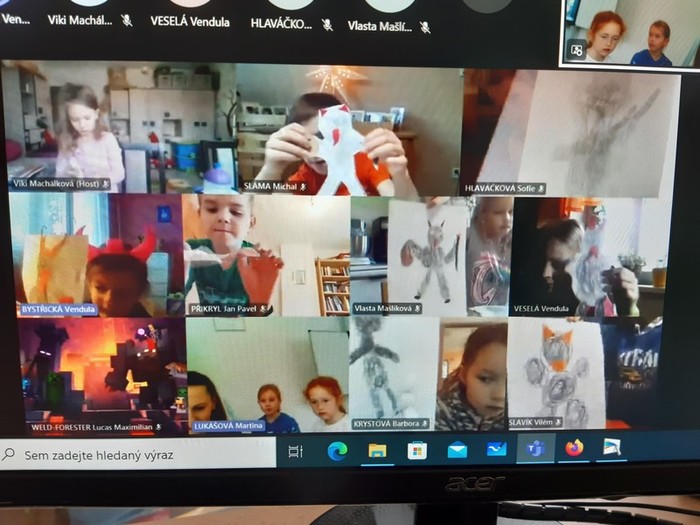Open Task View on the taskbar

click(296, 452)
